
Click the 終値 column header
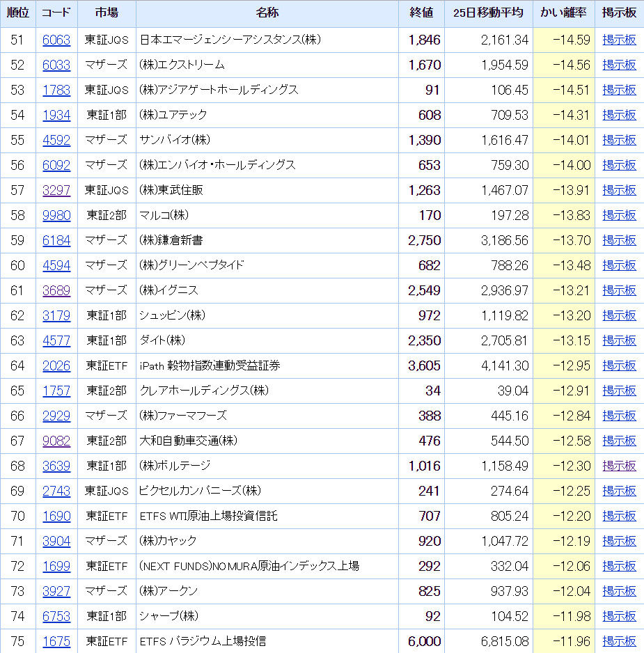pos(421,13)
